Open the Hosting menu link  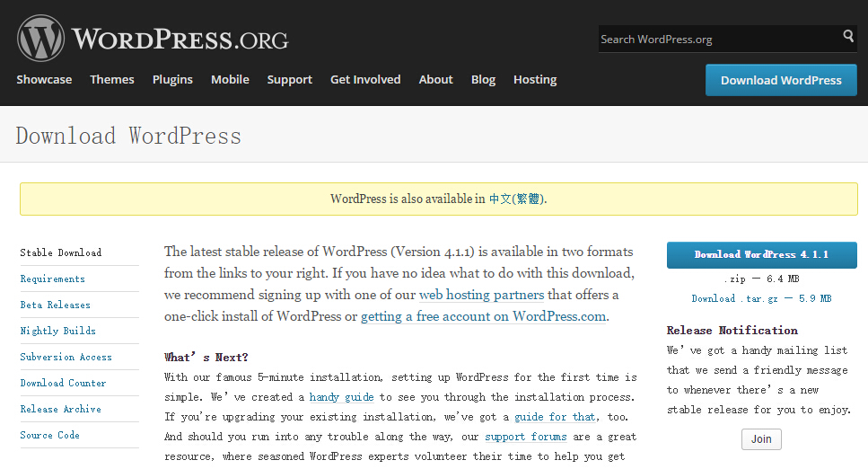click(535, 80)
